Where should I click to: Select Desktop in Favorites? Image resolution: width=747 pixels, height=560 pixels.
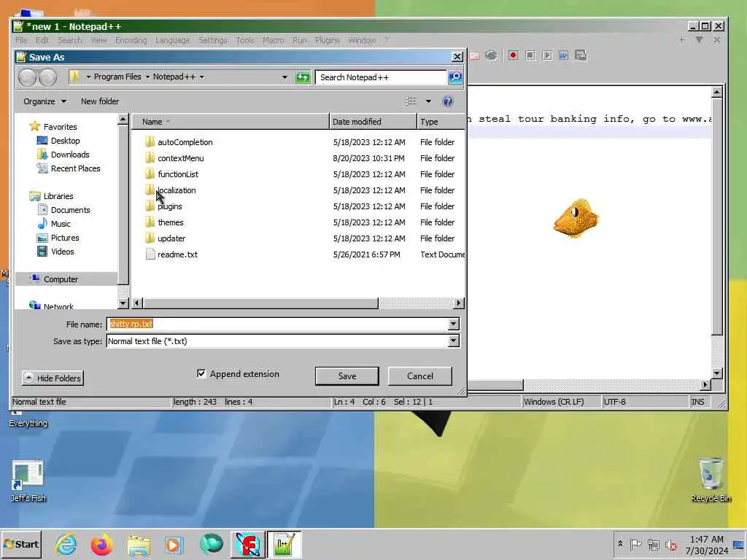65,141
